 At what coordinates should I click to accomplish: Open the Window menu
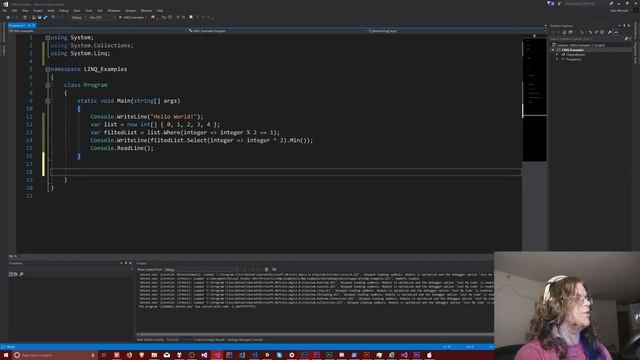pos(146,11)
